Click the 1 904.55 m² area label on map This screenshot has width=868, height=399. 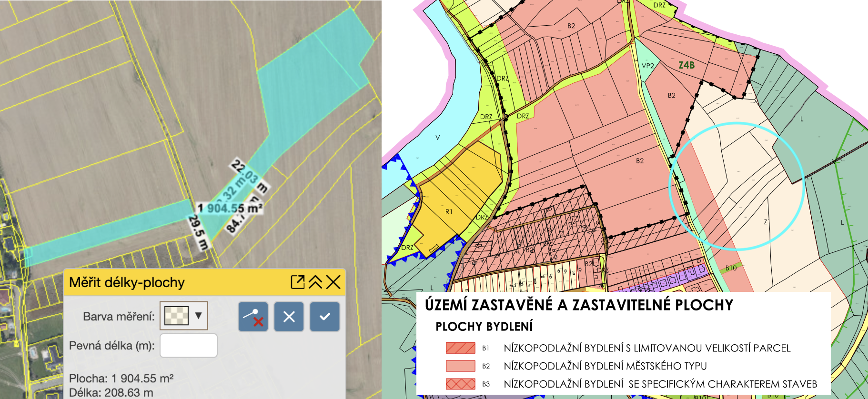click(230, 208)
